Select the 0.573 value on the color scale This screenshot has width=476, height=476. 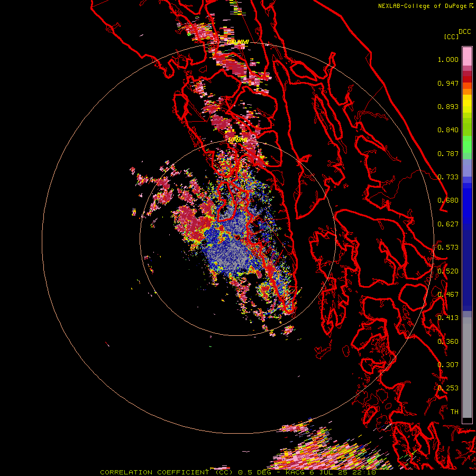[x=448, y=248]
